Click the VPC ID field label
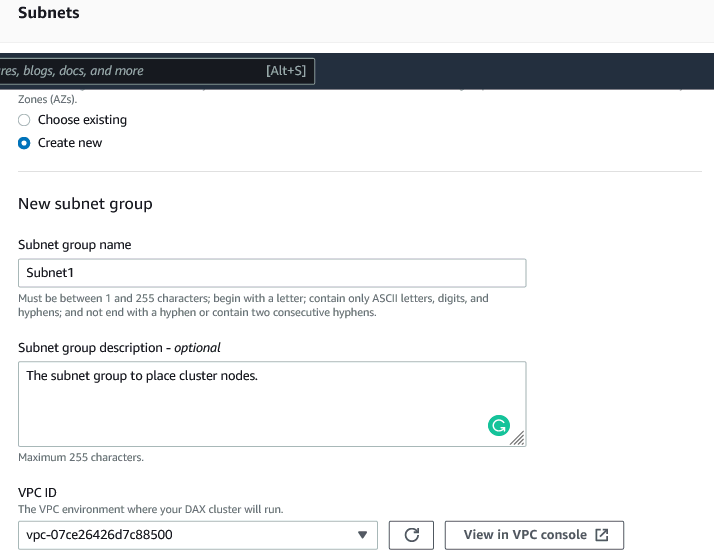Screen dimensions: 714x559 pyautogui.click(x=38, y=493)
